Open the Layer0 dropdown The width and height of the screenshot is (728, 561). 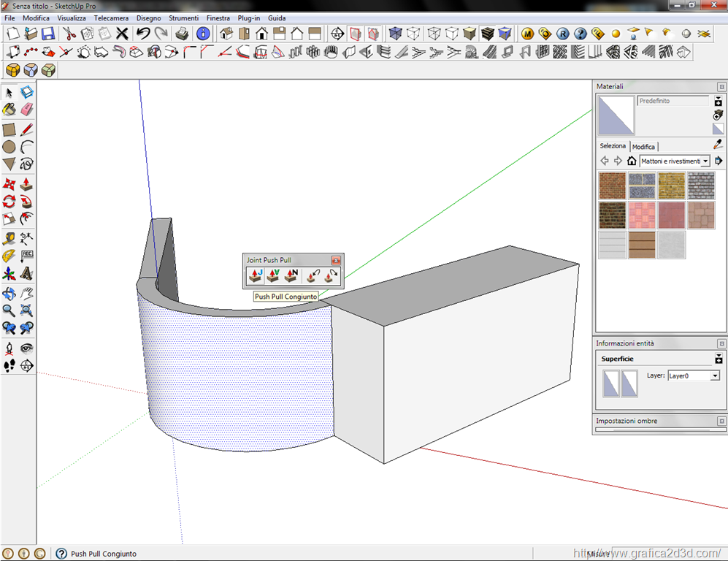[x=714, y=375]
